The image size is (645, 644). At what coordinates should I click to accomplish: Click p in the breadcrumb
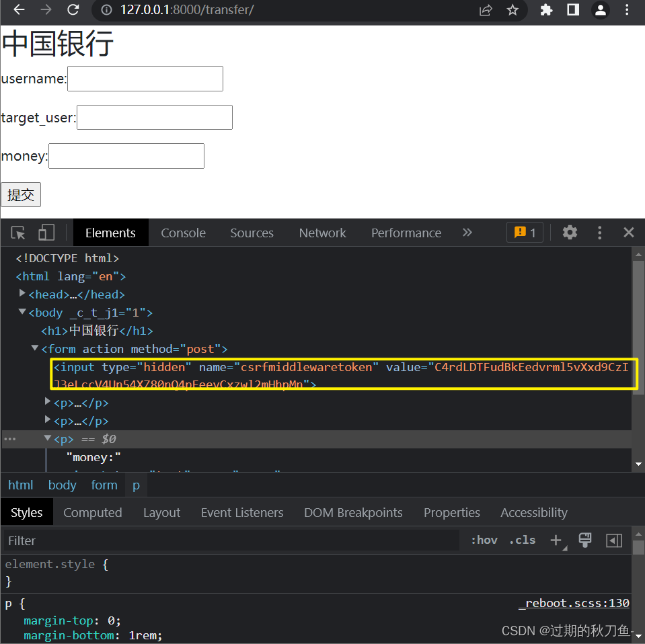[x=136, y=485]
